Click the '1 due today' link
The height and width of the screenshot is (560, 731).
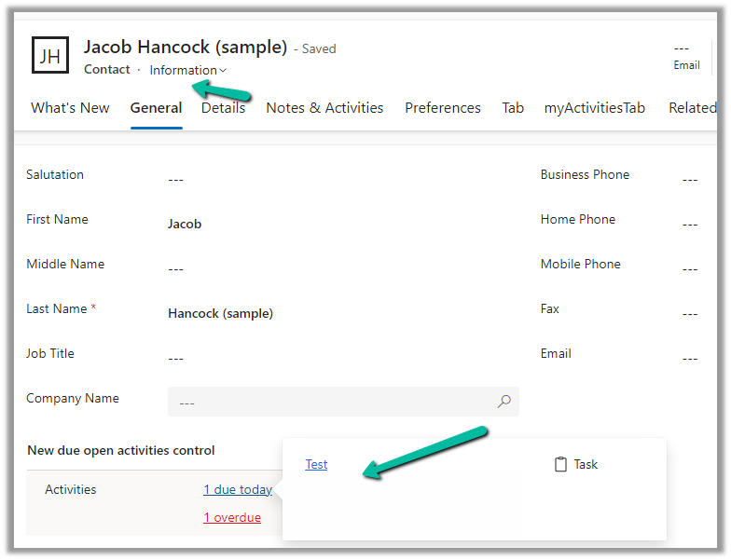coord(238,489)
